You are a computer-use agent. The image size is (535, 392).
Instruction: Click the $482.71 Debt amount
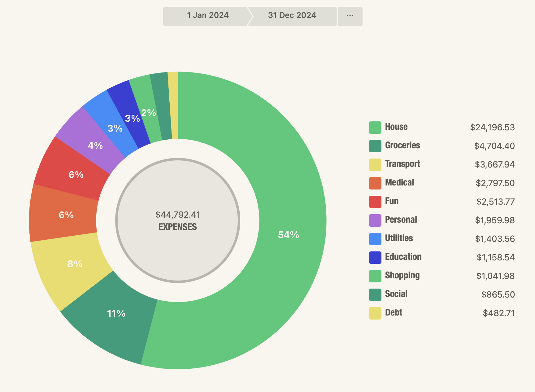point(499,313)
